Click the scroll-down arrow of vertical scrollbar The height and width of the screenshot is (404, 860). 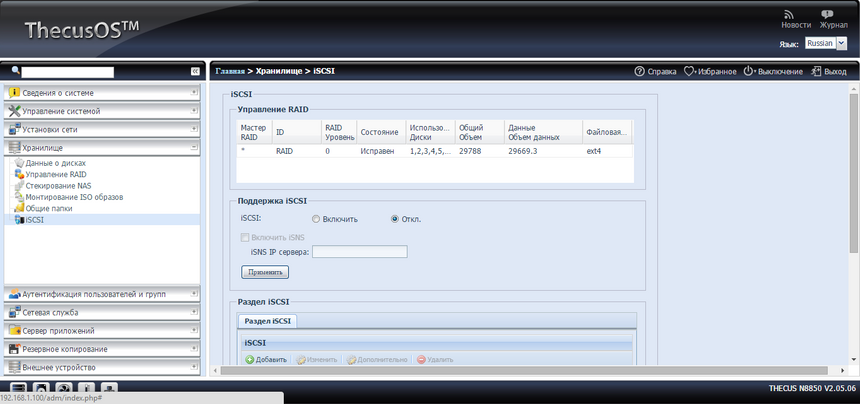tap(854, 359)
